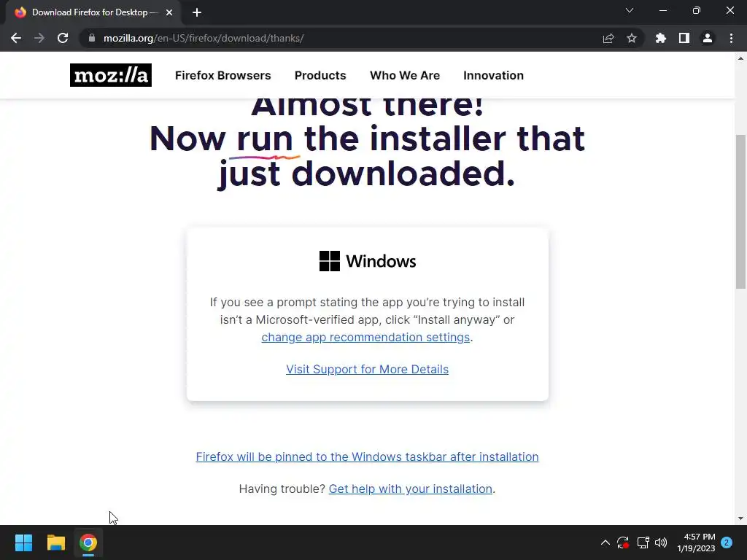Open volume speaker tray icon
Viewport: 747px width, 560px height.
(661, 542)
